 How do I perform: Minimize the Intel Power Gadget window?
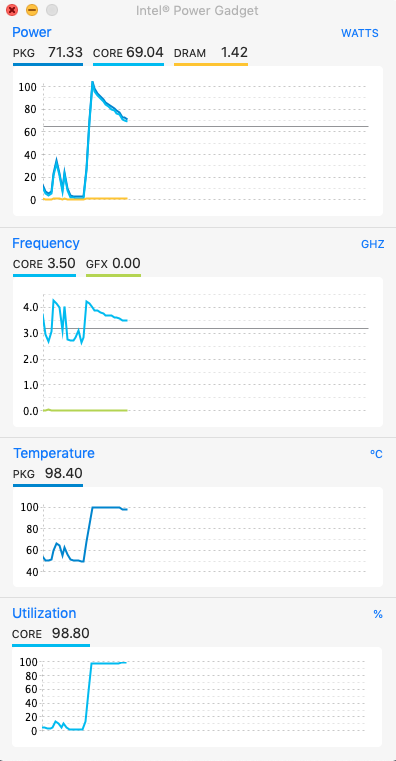pyautogui.click(x=32, y=10)
